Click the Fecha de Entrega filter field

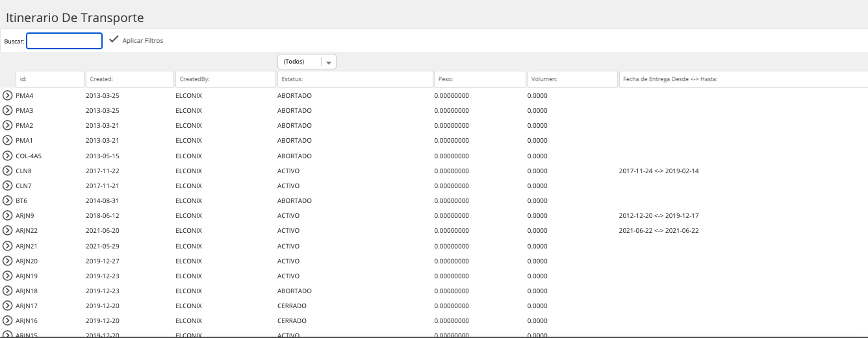[x=743, y=79]
